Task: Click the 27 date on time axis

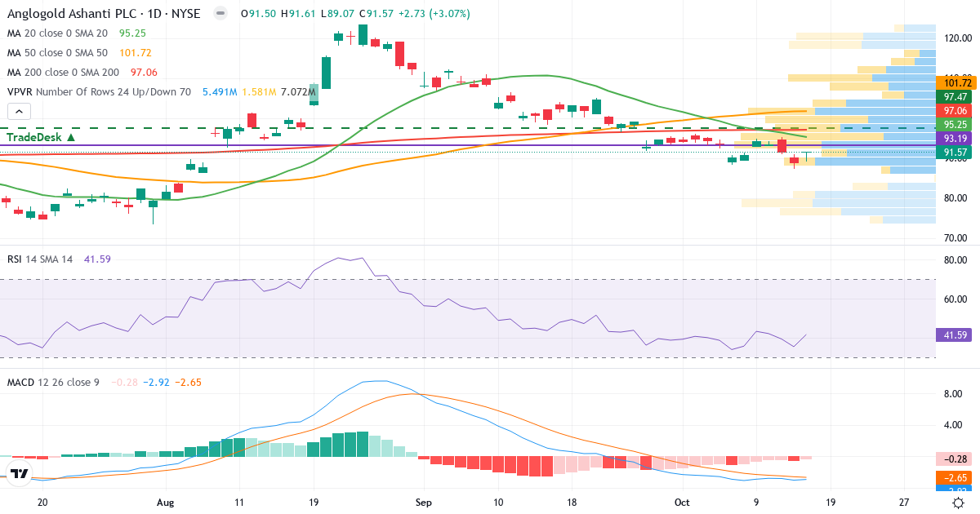Action: 904,503
